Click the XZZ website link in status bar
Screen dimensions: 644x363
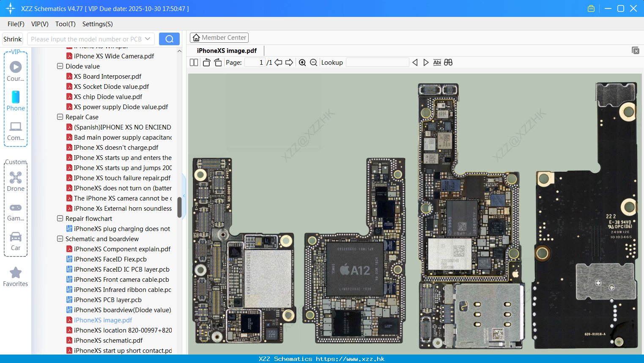[x=350, y=359]
